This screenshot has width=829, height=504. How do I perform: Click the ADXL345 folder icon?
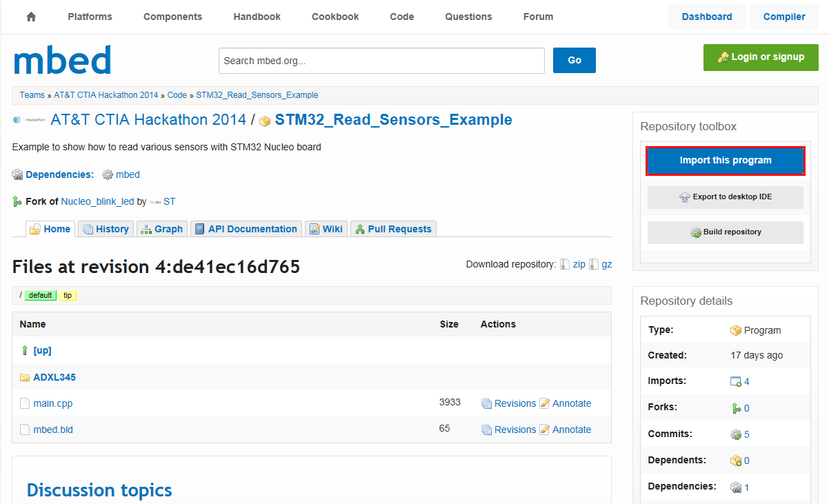coord(25,377)
